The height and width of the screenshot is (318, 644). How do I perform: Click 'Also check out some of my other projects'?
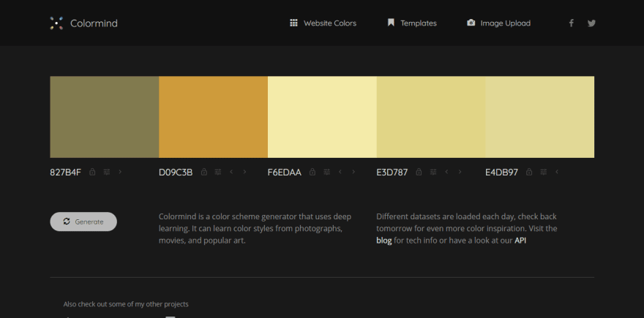[126, 304]
